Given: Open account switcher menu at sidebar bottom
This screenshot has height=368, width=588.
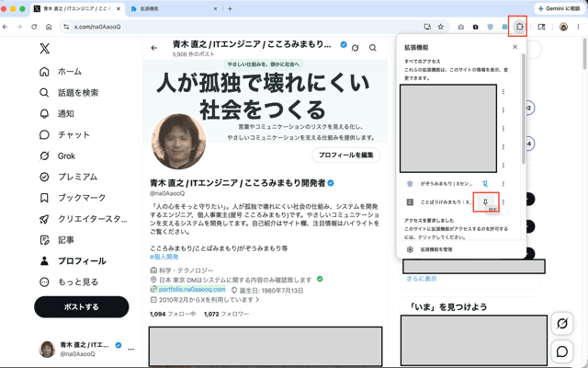Looking at the screenshot, I should (x=86, y=349).
